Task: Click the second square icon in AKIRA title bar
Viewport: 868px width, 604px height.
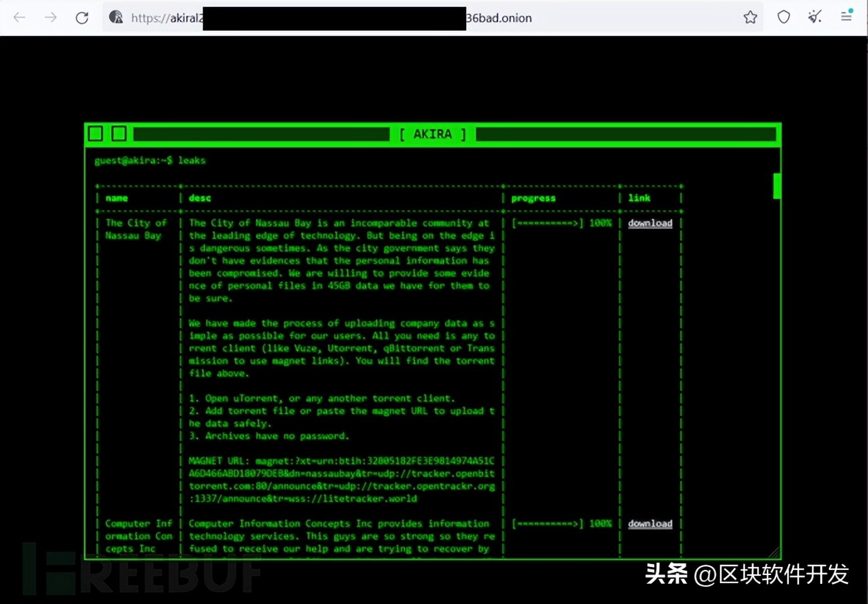Action: coord(118,133)
